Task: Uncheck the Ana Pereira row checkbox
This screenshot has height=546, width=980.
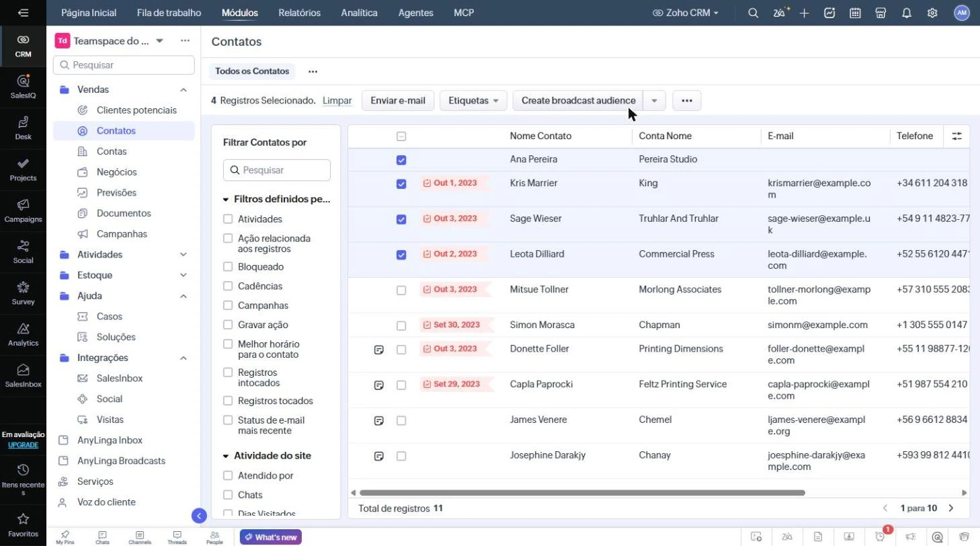Action: (x=401, y=160)
